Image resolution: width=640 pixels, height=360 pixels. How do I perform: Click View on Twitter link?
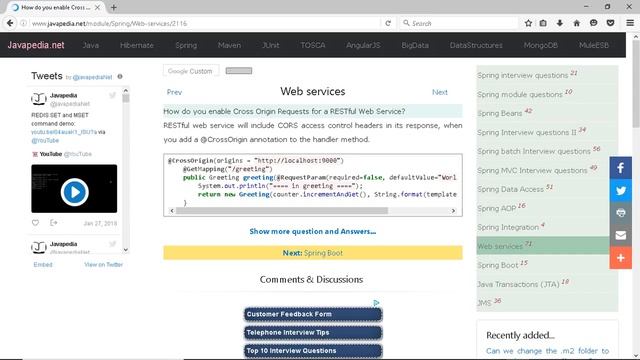coord(104,264)
